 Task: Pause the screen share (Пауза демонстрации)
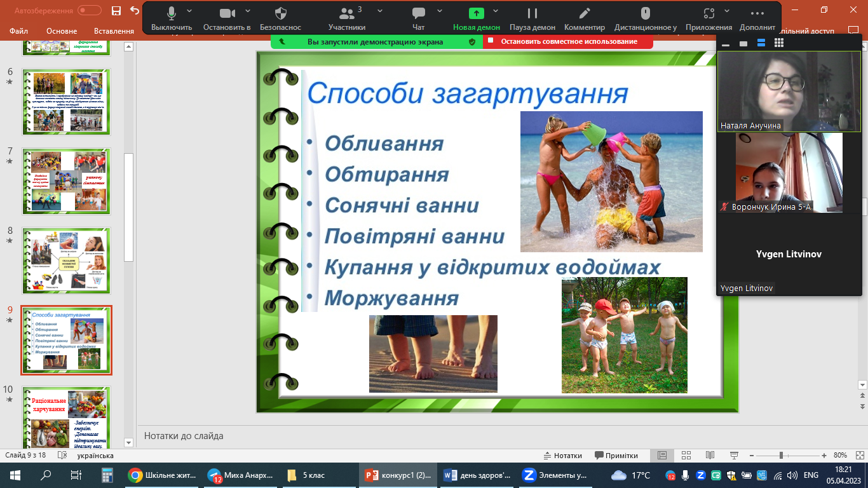point(532,18)
